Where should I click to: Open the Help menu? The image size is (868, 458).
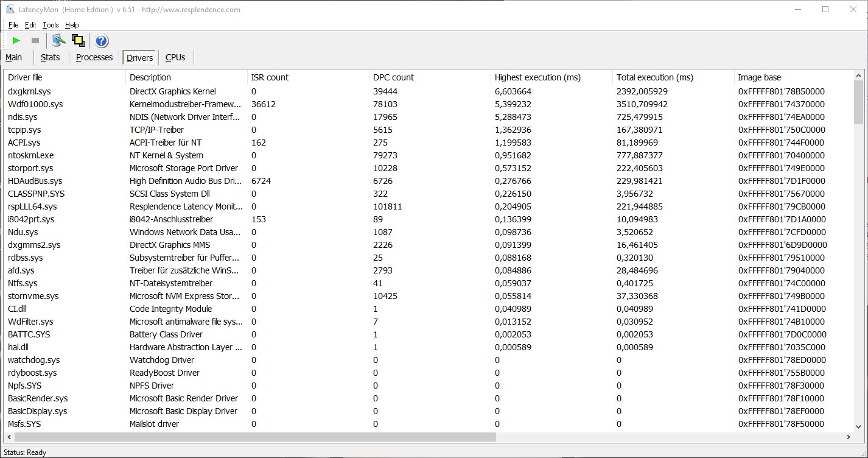[x=72, y=25]
